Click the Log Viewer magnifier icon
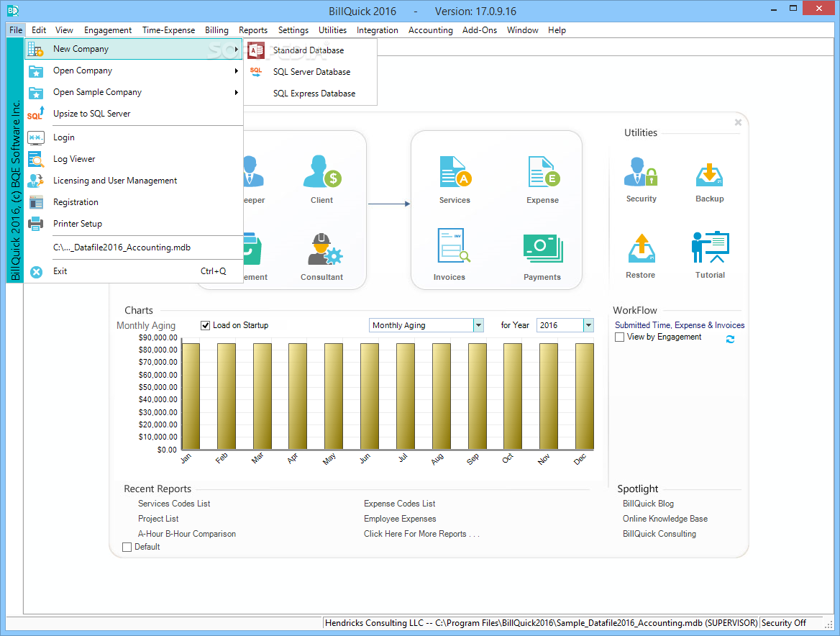Screen dimensions: 840x636 tap(36, 159)
